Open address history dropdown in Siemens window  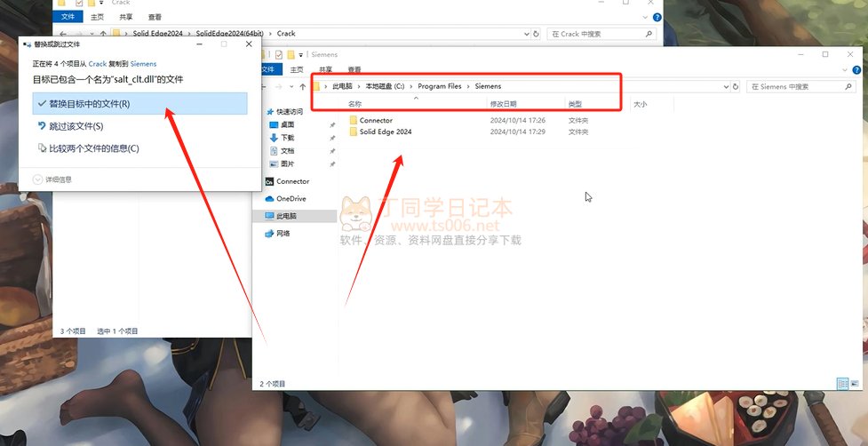point(726,87)
